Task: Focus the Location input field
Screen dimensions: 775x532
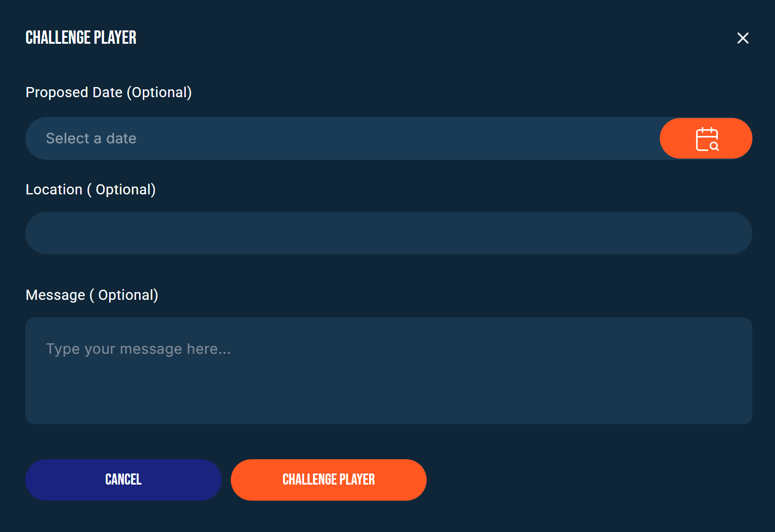Action: 388,233
